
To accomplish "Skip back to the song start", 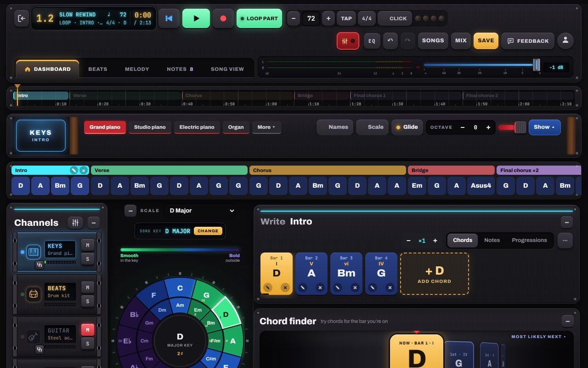I will (169, 18).
